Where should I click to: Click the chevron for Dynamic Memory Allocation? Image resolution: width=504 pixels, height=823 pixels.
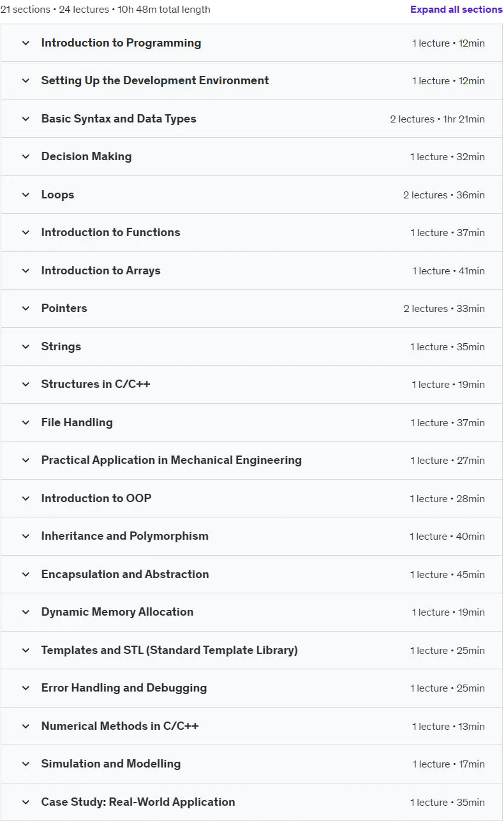[x=26, y=612]
